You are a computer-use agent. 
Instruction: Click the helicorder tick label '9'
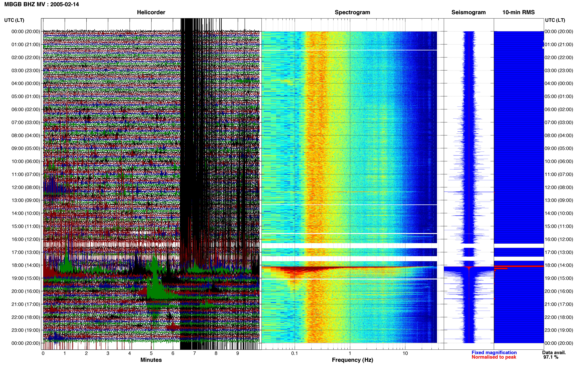pyautogui.click(x=238, y=353)
